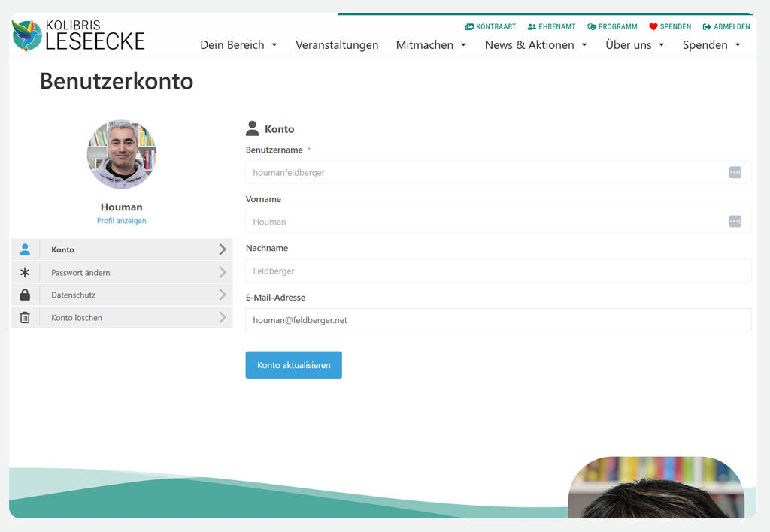
Task: Click the password manager icon in Benutzername field
Action: click(735, 172)
